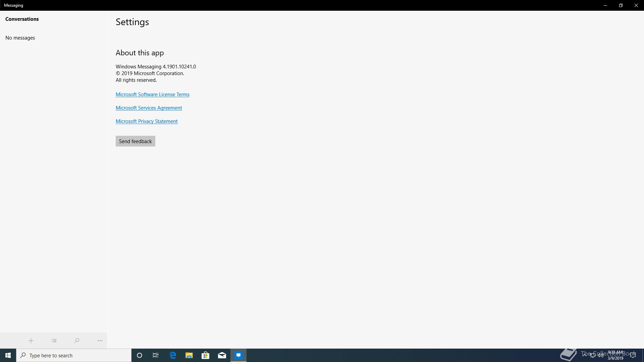The image size is (644, 362).
Task: Open the taskbar clock and date
Action: click(x=615, y=355)
